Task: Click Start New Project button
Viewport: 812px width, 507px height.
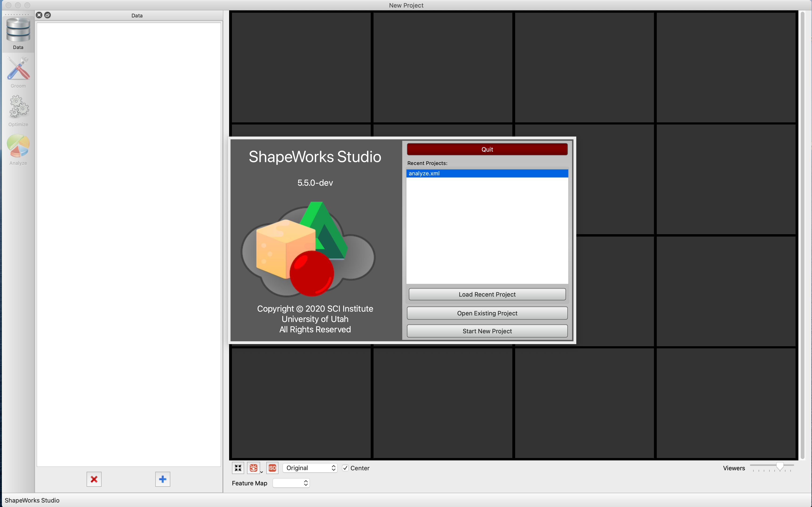Action: tap(487, 331)
